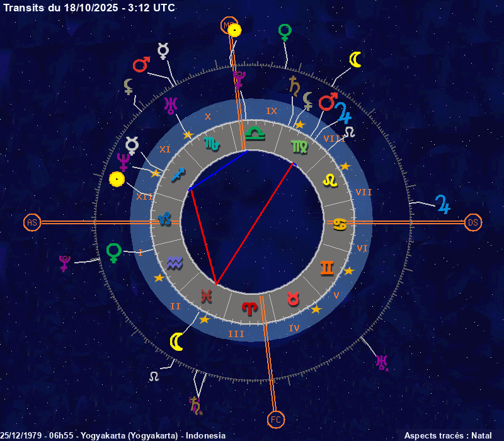The width and height of the screenshot is (504, 441).
Task: Select the FC marker circle
Action: click(275, 419)
